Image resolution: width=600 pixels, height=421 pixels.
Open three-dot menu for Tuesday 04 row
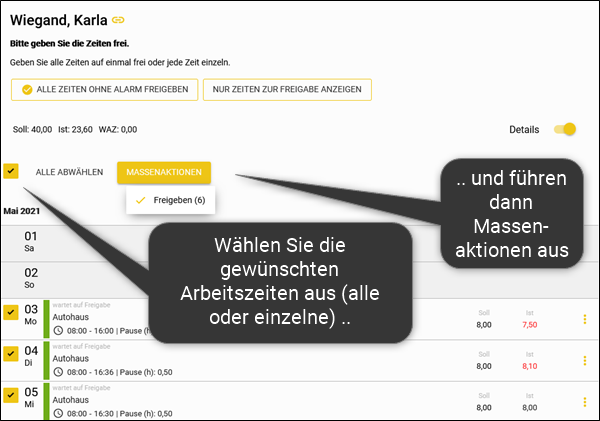(584, 360)
